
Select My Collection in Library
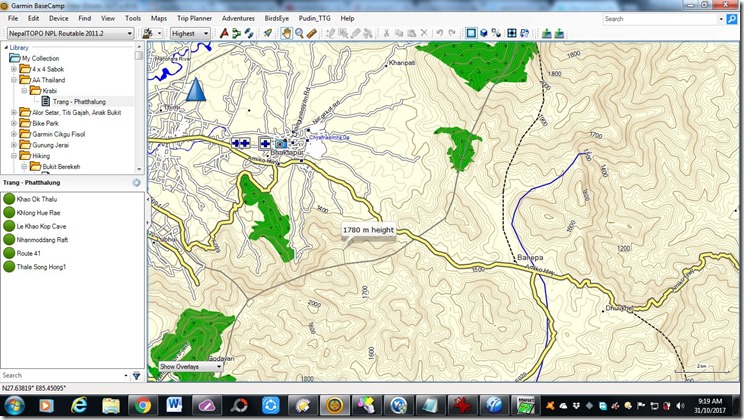(x=40, y=58)
